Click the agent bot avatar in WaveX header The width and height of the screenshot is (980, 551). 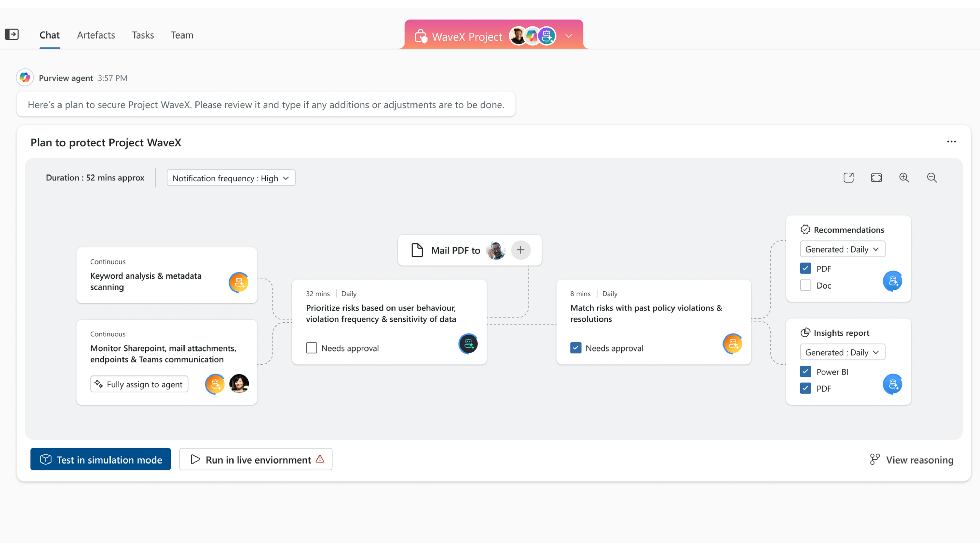click(x=547, y=36)
